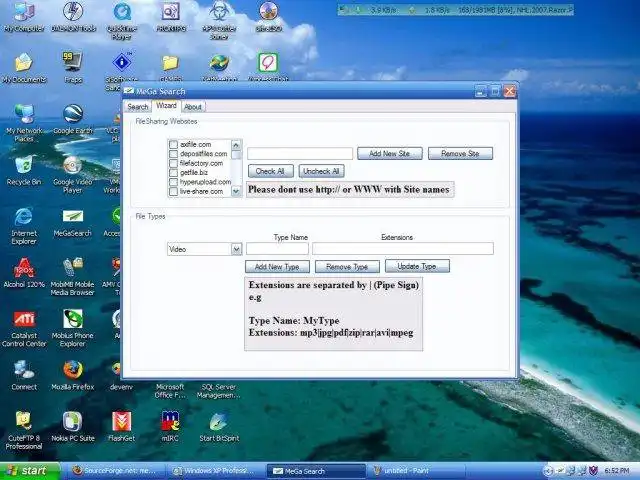Check the axifile.com checkbox
This screenshot has height=480, width=640.
click(x=173, y=144)
